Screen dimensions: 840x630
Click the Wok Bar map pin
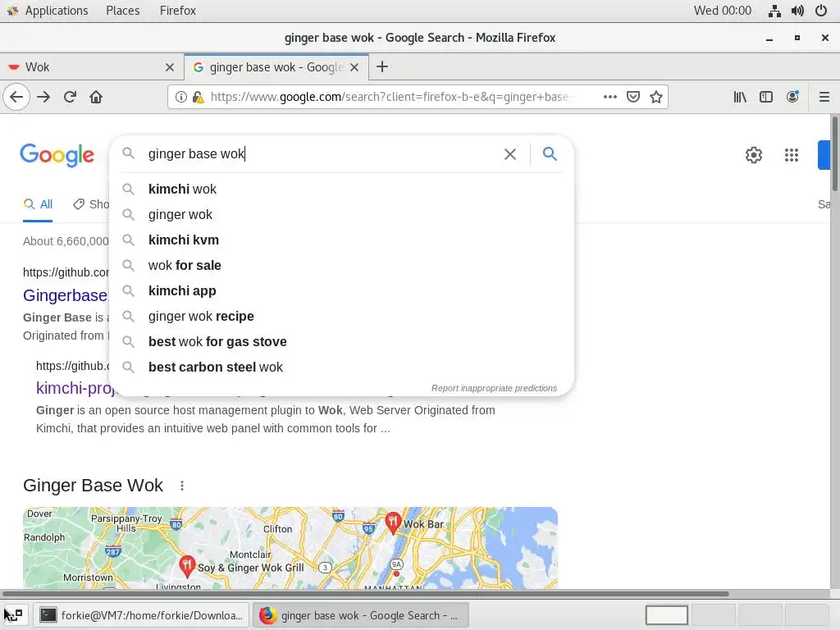click(x=393, y=523)
